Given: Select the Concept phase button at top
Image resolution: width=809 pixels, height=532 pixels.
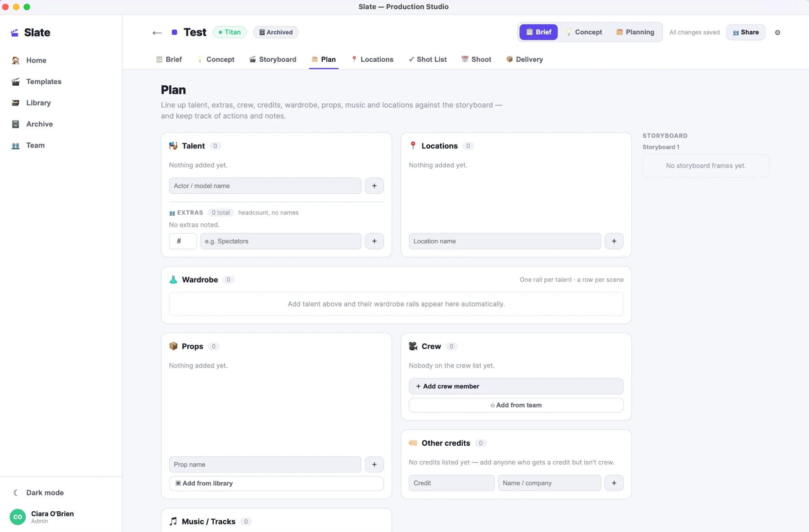Looking at the screenshot, I should [x=584, y=32].
